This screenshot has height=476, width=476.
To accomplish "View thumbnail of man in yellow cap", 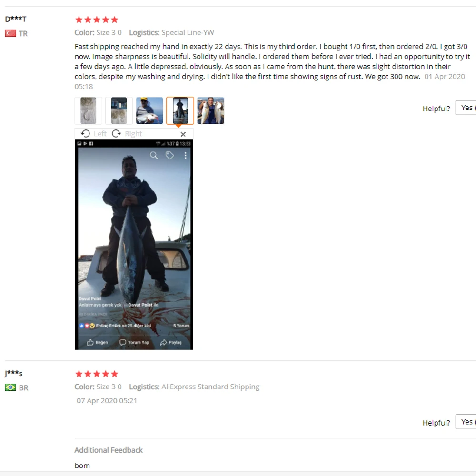I will pos(149,110).
